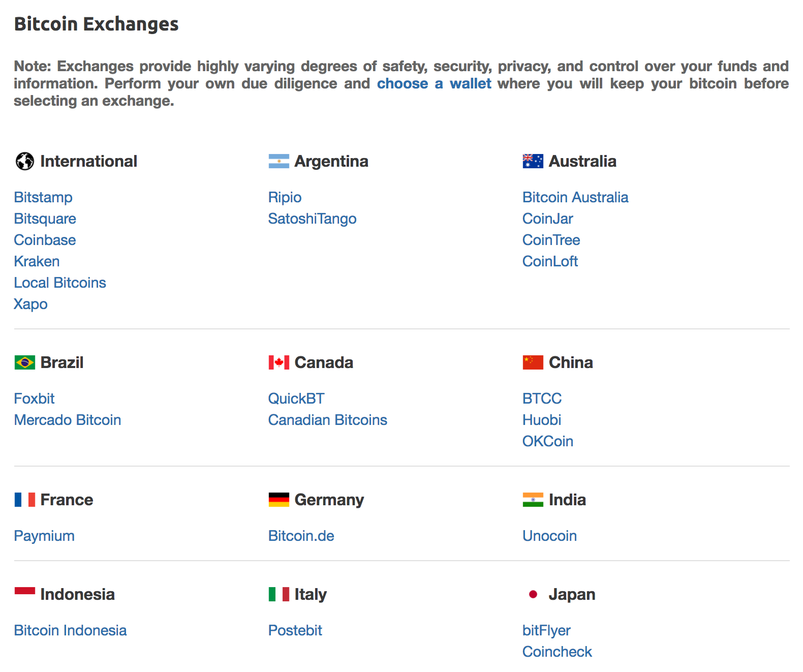Visit the Xapo link

click(x=31, y=304)
